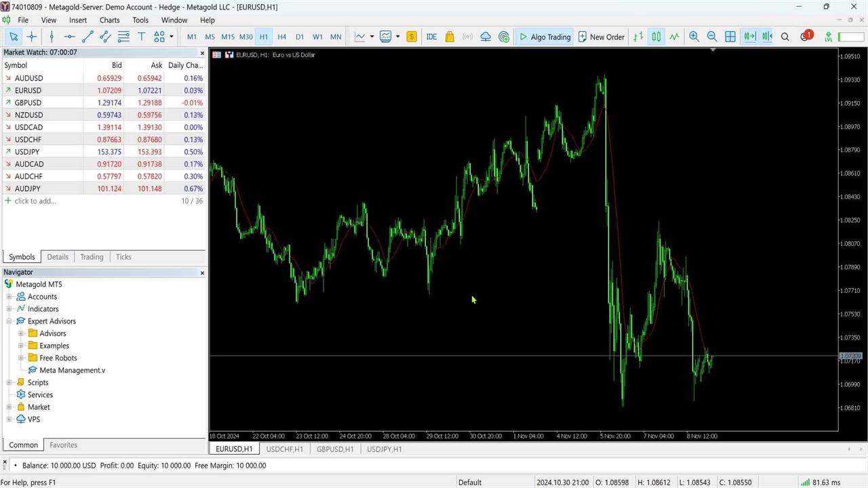Close the Navigator panel
Screen dimensions: 868x488
[202, 272]
